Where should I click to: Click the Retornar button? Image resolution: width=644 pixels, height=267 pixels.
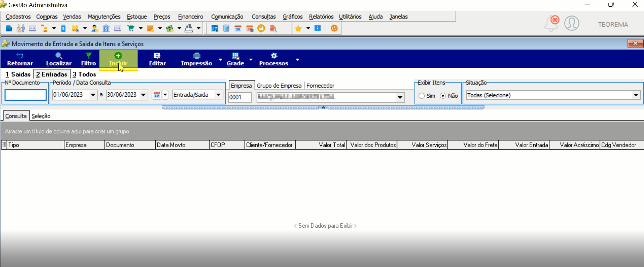coord(20,59)
